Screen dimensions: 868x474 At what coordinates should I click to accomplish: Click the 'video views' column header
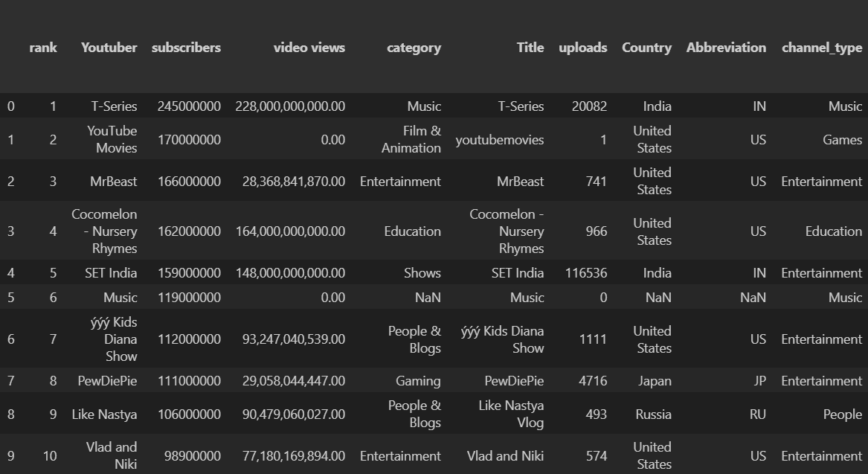[309, 48]
